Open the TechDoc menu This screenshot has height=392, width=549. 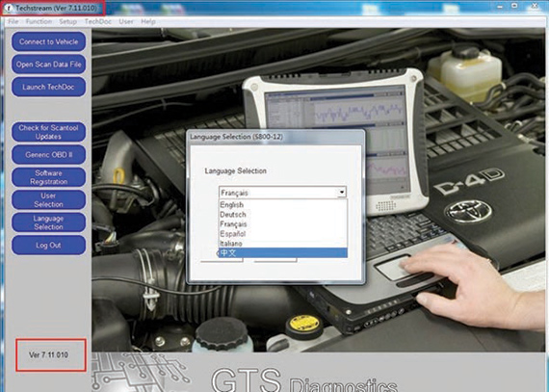[x=97, y=22]
